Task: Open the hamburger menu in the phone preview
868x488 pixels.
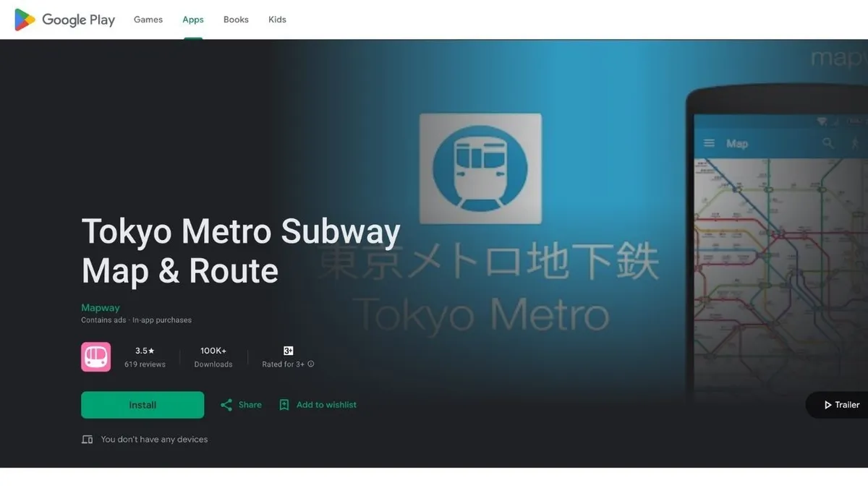Action: point(709,143)
